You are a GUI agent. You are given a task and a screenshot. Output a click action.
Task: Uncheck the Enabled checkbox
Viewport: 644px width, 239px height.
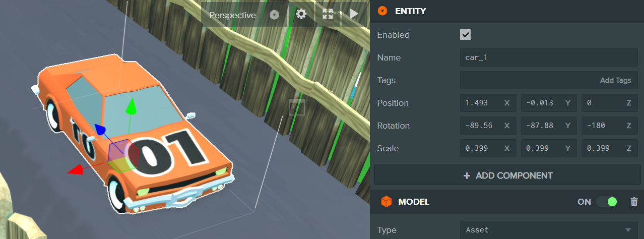[x=466, y=35]
